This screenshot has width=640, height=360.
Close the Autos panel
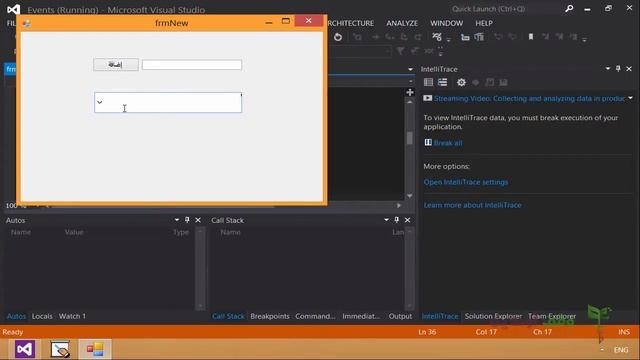click(x=198, y=220)
